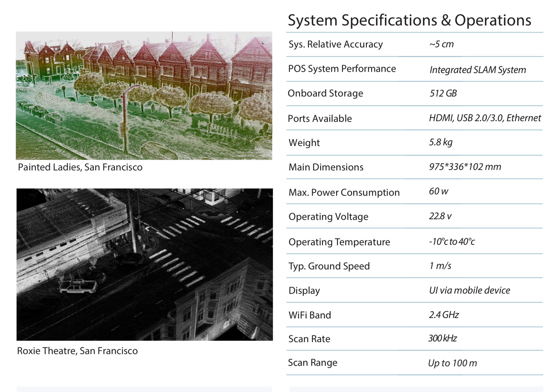Click the '975*336*102 mm' dimensions value
559x392 pixels.
click(465, 167)
